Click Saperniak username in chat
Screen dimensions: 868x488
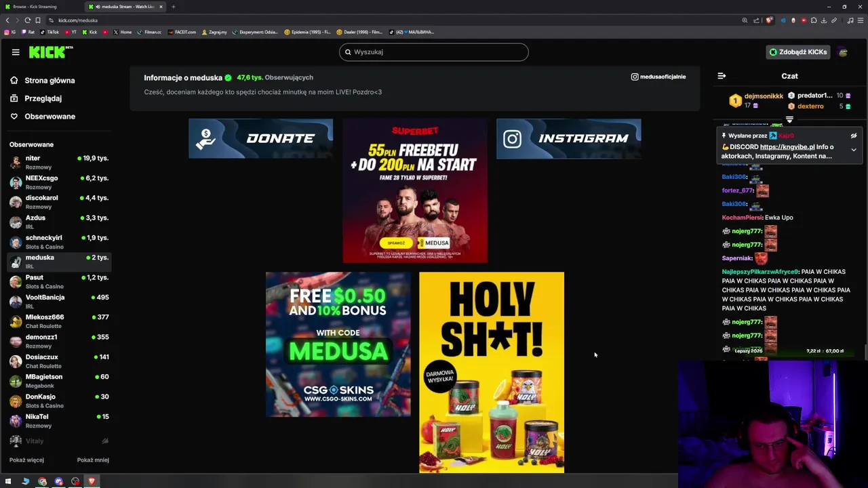[x=737, y=258]
